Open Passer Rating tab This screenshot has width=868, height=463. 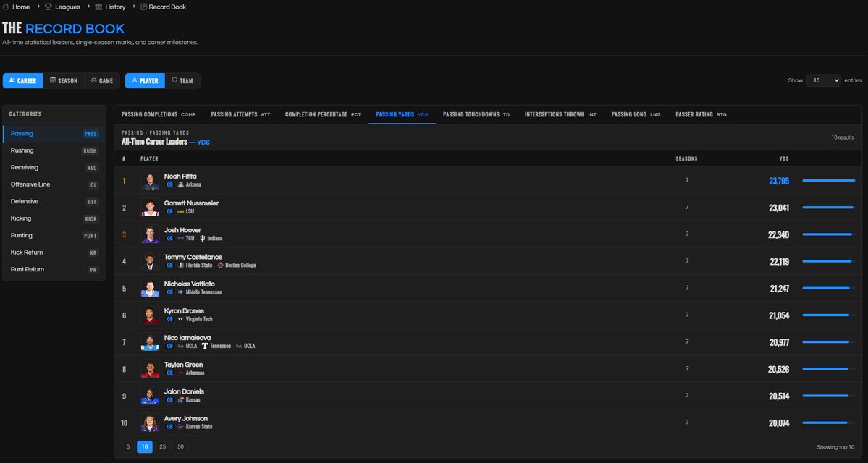coord(701,114)
